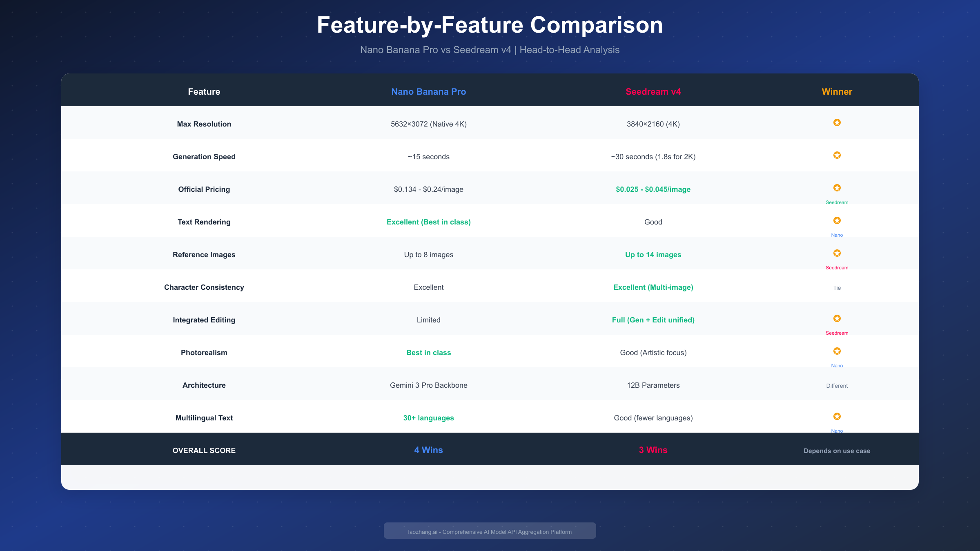Click the Feature-by-Feature Comparison title
Viewport: 980px width, 551px height.
tap(490, 25)
